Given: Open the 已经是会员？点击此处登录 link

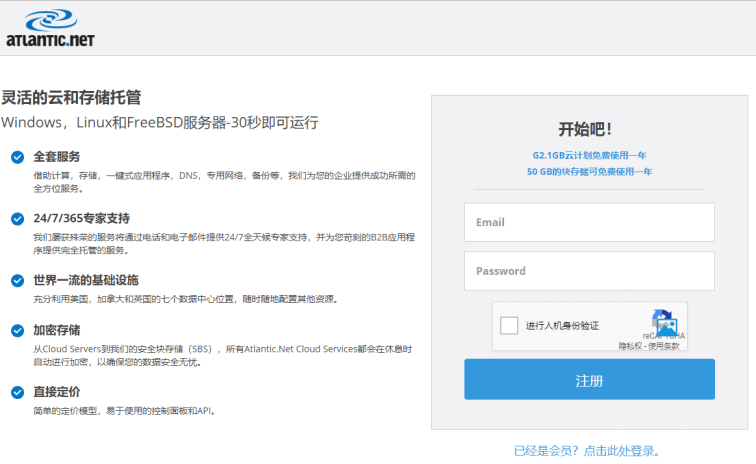Looking at the screenshot, I should [x=587, y=451].
